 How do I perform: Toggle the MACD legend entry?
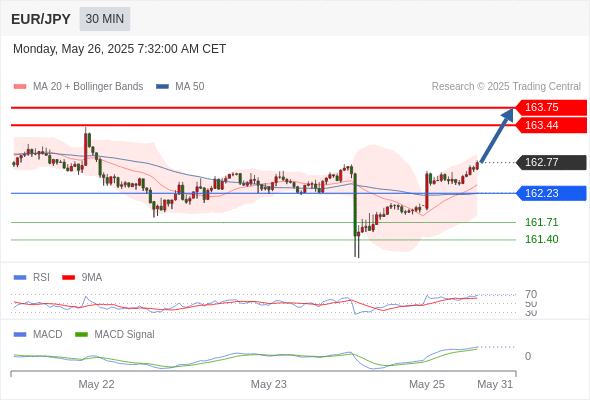(38, 334)
